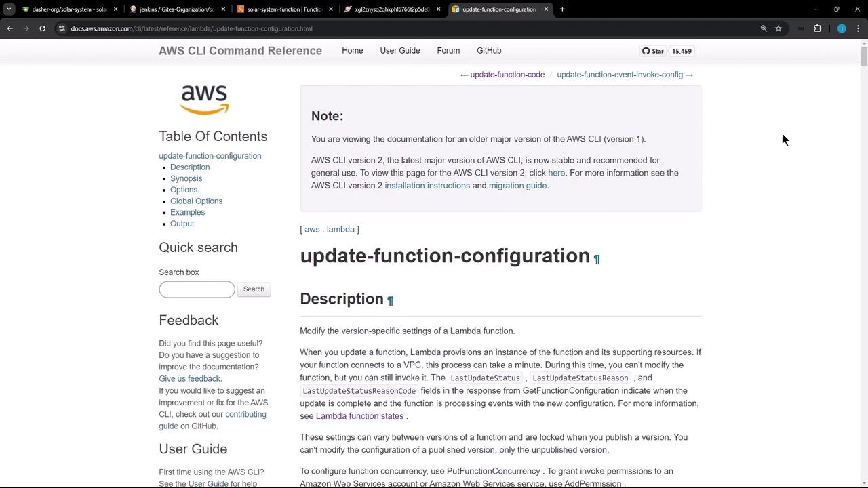Switch to the jenkins Gitea-Organization tab

click(x=177, y=9)
